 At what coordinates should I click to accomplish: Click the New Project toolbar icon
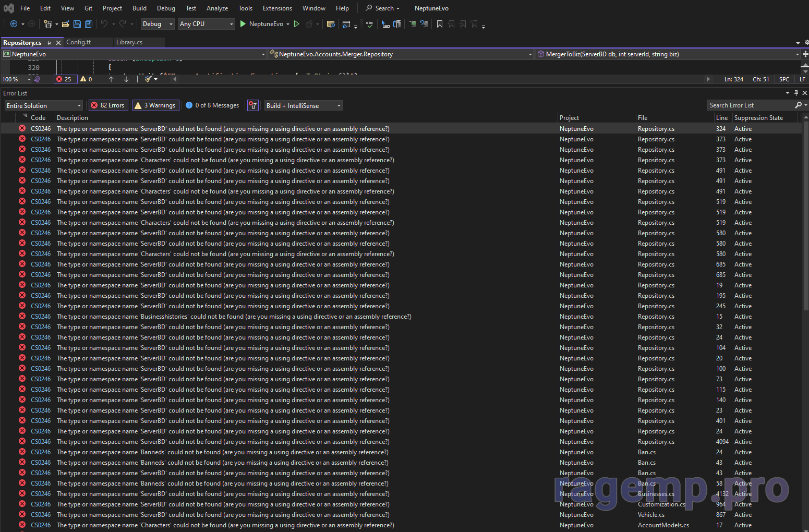point(48,24)
